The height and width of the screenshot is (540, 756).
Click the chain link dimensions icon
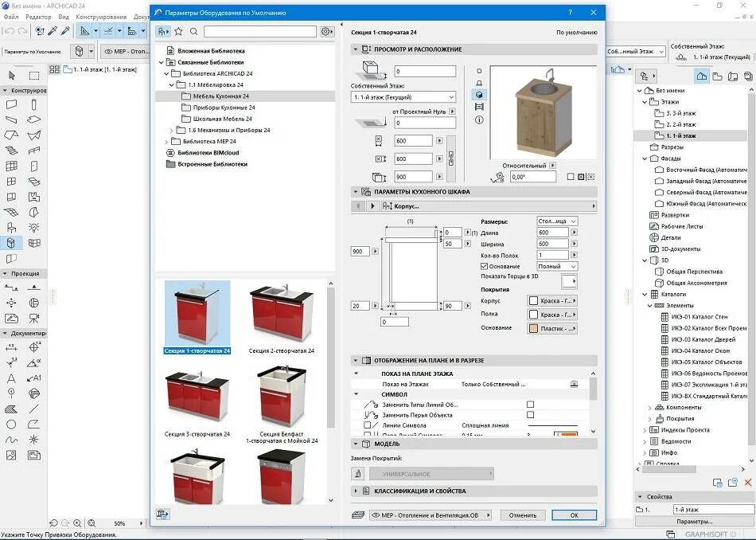(451, 158)
